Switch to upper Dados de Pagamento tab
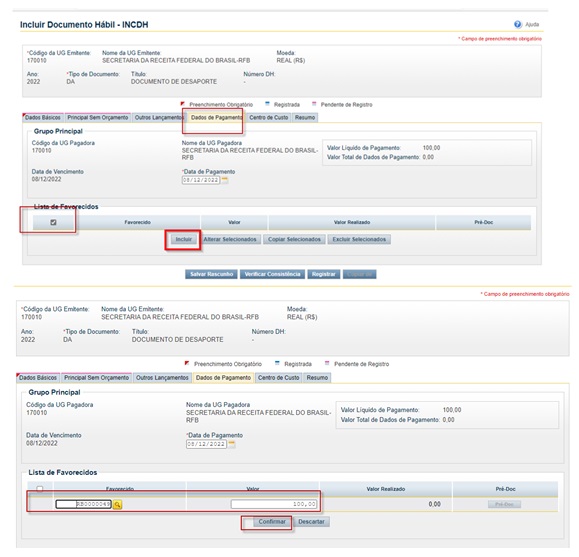 click(x=216, y=117)
